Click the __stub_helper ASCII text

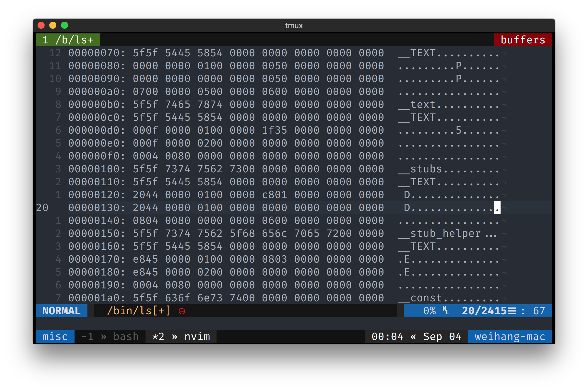pyautogui.click(x=439, y=233)
